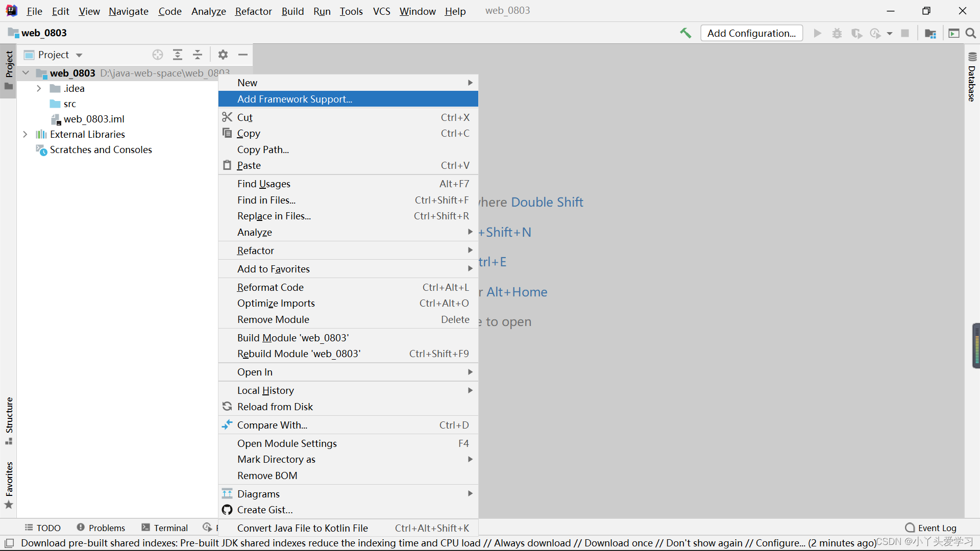Click the Debug bug icon
Image resolution: width=980 pixels, height=551 pixels.
point(837,33)
